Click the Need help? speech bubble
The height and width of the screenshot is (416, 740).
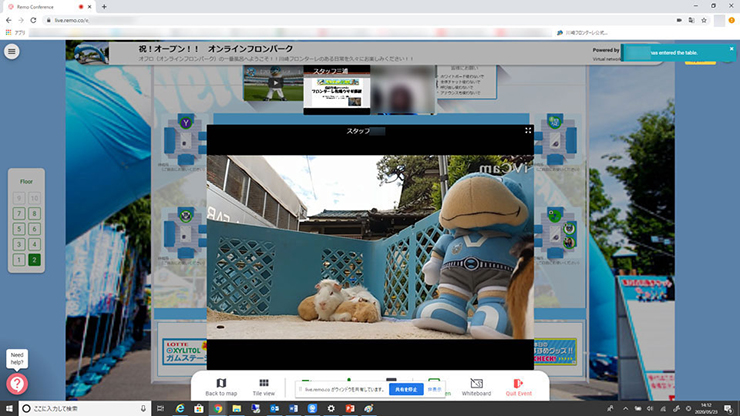tap(17, 358)
